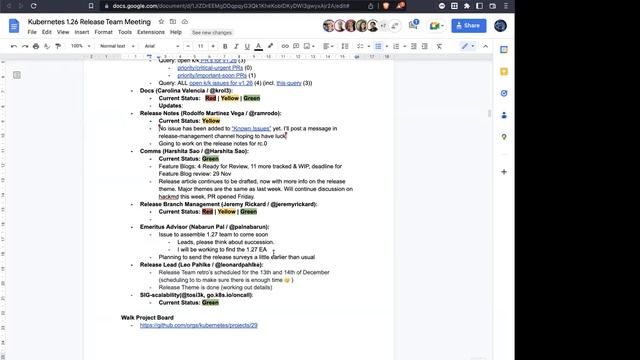Open the text alignment dropdown

tap(328, 46)
